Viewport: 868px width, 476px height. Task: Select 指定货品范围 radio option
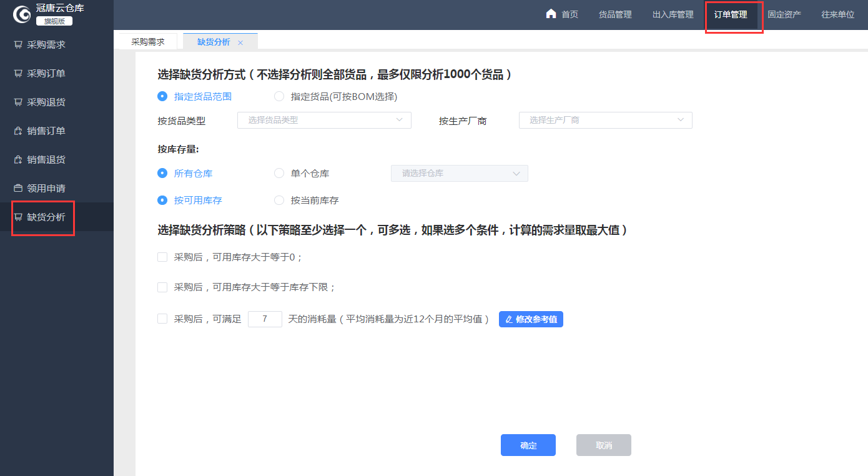pos(162,96)
